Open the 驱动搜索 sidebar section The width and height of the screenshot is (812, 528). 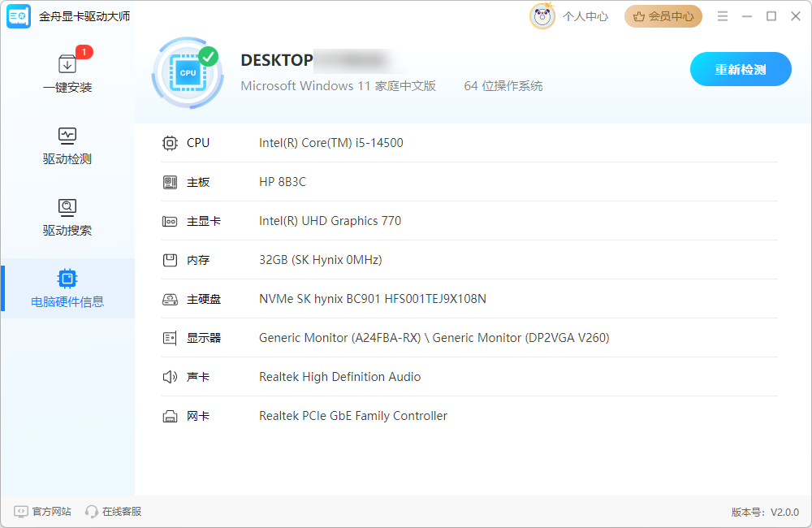67,217
